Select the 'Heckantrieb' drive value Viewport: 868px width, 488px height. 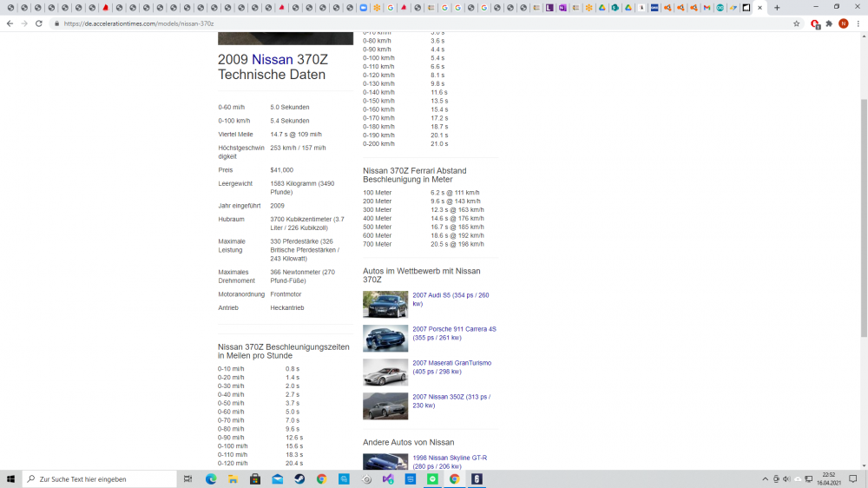(x=286, y=308)
